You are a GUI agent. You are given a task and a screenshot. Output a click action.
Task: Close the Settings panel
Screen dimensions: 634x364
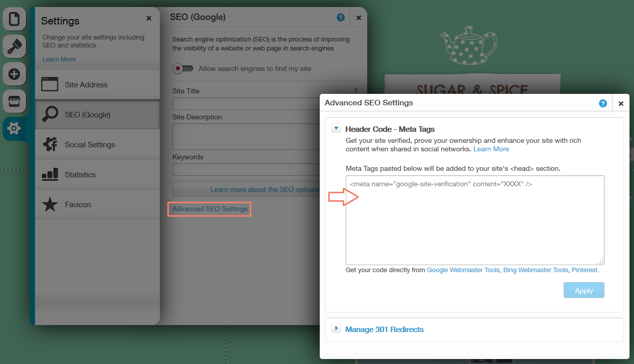click(149, 18)
